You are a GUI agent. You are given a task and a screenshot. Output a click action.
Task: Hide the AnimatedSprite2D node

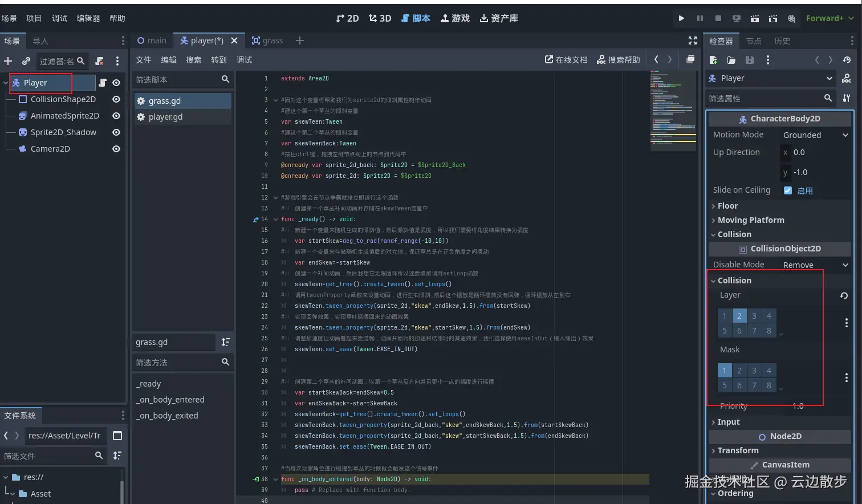coord(116,116)
